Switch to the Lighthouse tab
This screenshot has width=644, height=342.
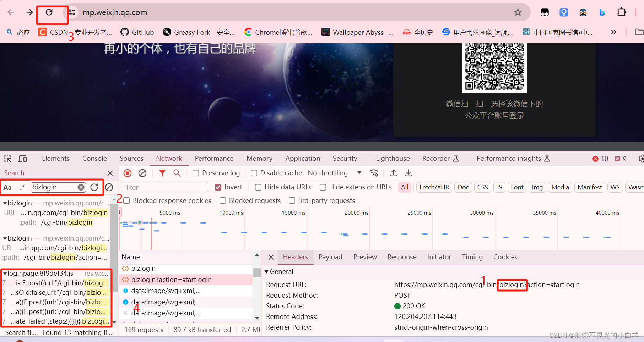click(393, 159)
